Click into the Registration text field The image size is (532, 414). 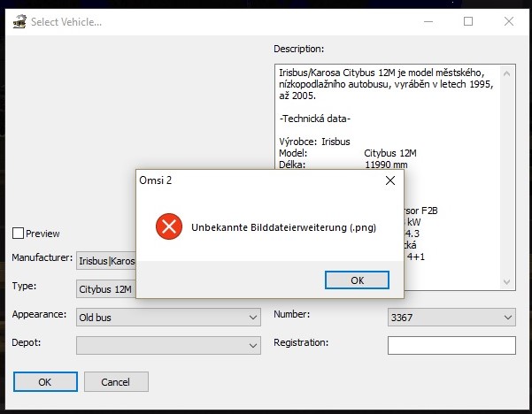[451, 345]
